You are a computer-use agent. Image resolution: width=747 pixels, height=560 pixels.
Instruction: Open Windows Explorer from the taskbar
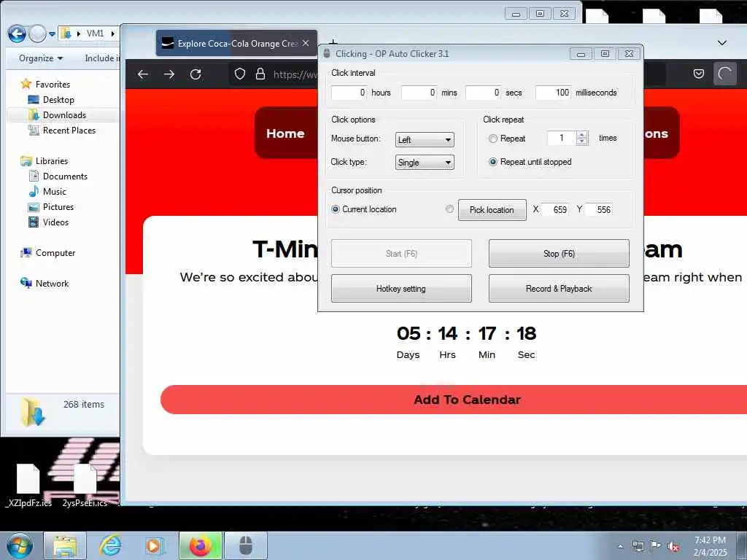pyautogui.click(x=65, y=545)
